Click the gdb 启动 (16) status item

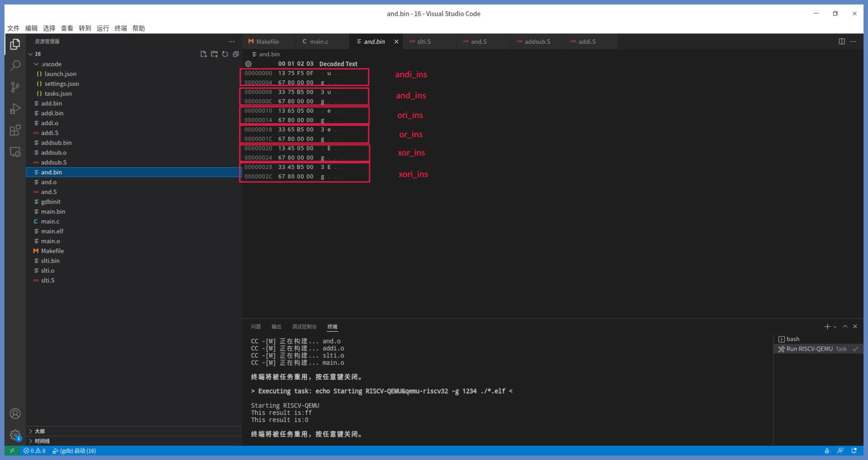pyautogui.click(x=74, y=451)
